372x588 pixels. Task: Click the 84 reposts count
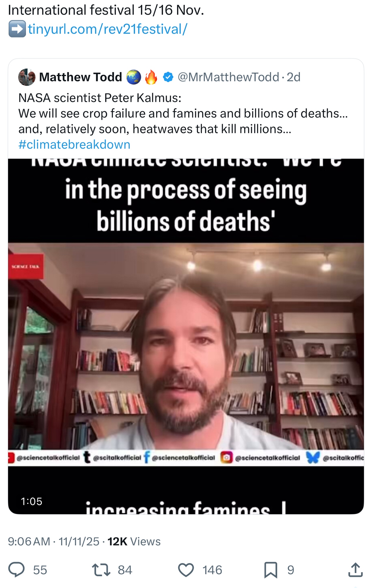click(x=125, y=570)
